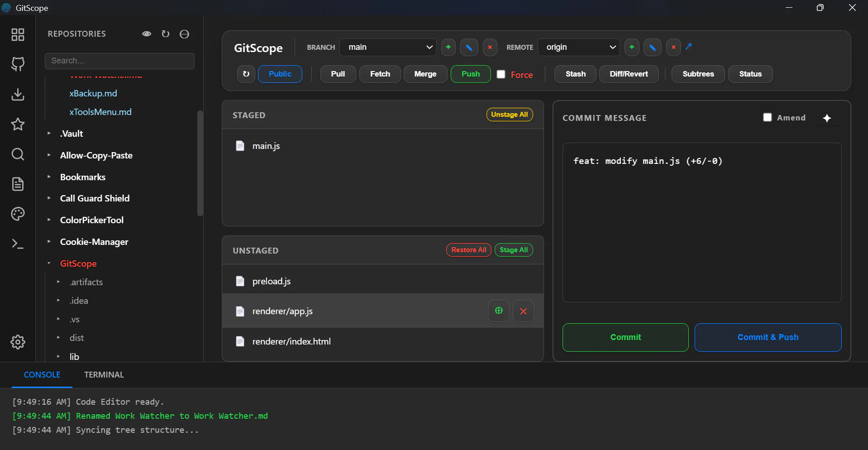Open the branch dropdown showing main
Image resolution: width=868 pixels, height=450 pixels.
[x=388, y=47]
